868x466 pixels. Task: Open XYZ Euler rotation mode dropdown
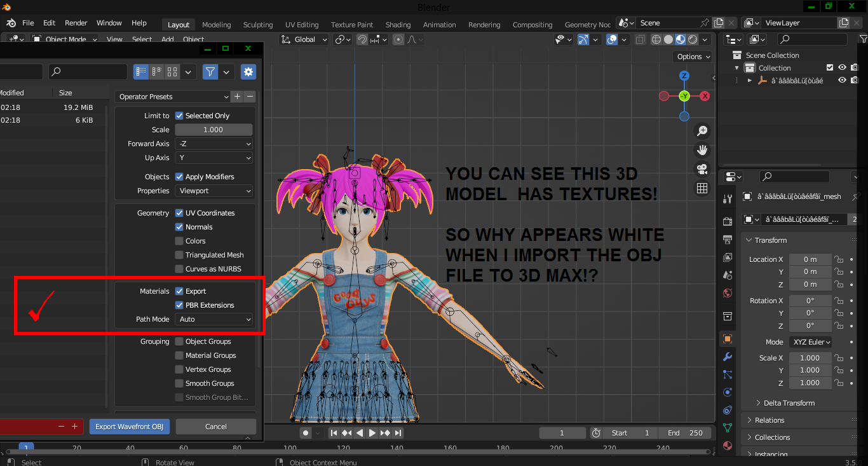[811, 342]
